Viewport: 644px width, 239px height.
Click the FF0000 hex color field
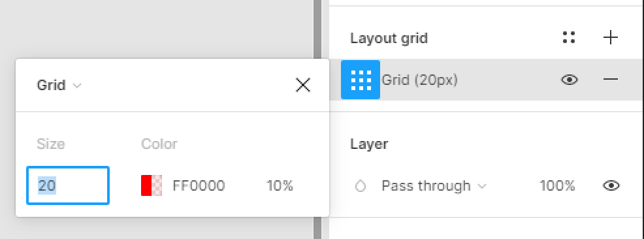(199, 186)
